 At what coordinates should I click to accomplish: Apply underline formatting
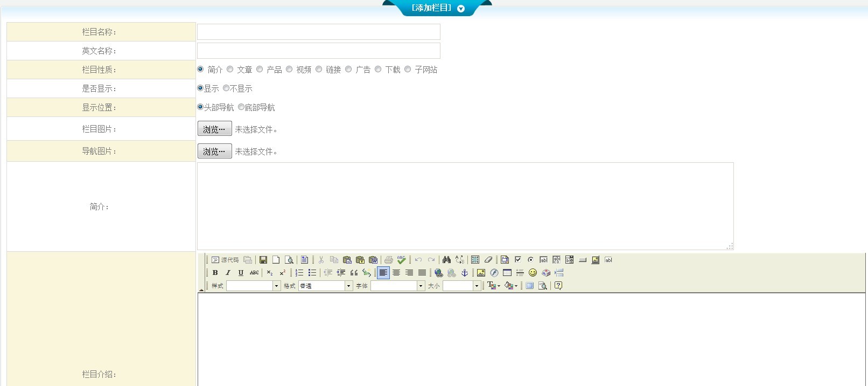tap(241, 273)
